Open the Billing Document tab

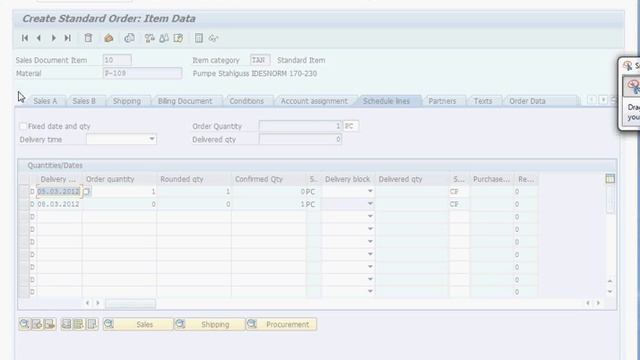click(x=185, y=101)
